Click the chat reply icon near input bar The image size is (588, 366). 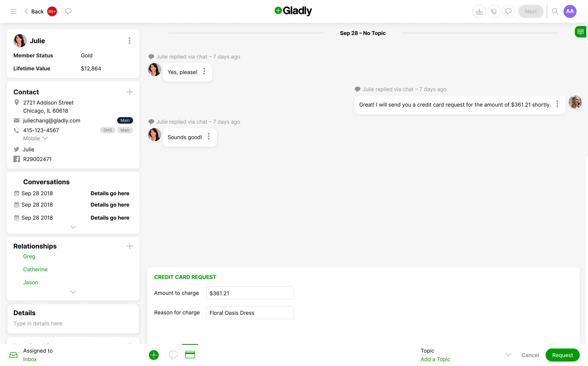(173, 355)
